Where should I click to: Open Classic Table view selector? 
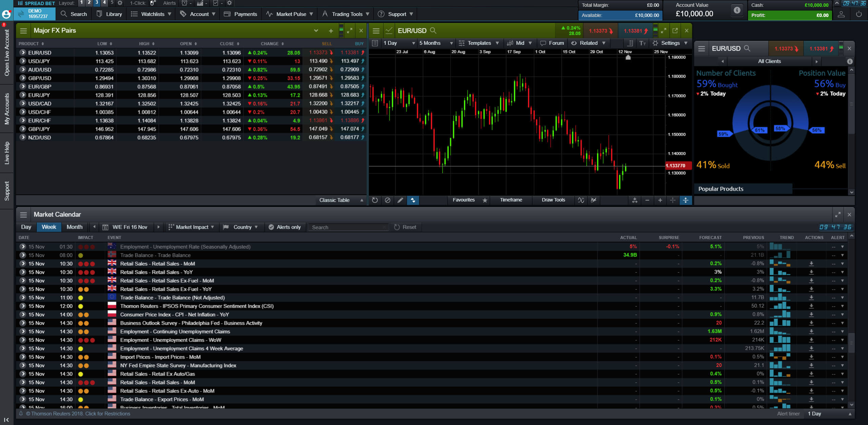(341, 200)
